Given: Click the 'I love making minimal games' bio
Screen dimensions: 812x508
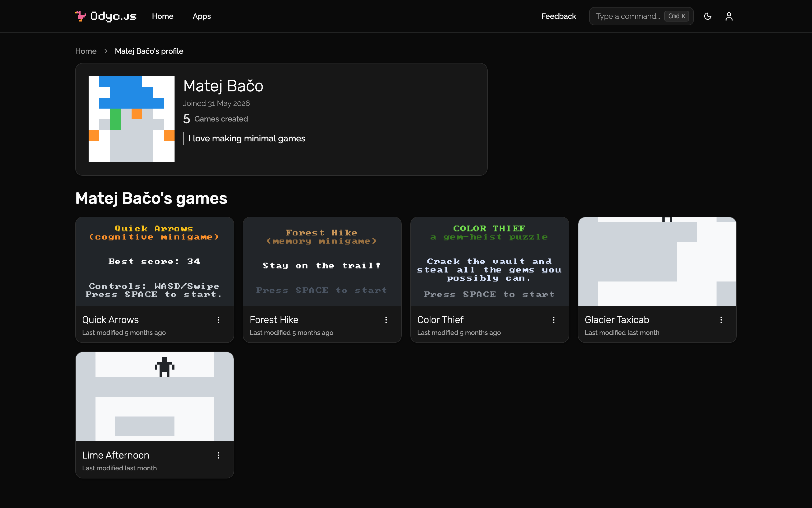Looking at the screenshot, I should [247, 138].
